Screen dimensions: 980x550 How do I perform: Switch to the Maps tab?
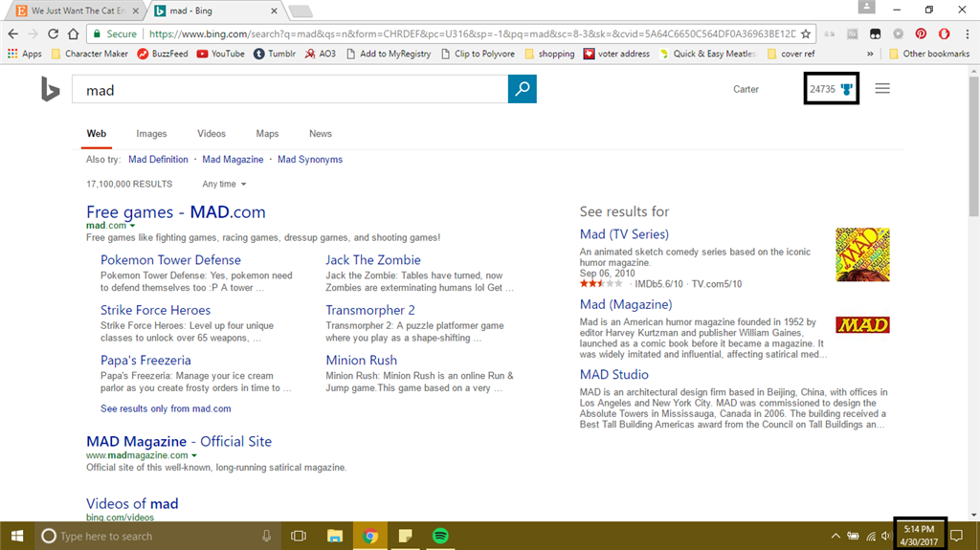[x=267, y=134]
